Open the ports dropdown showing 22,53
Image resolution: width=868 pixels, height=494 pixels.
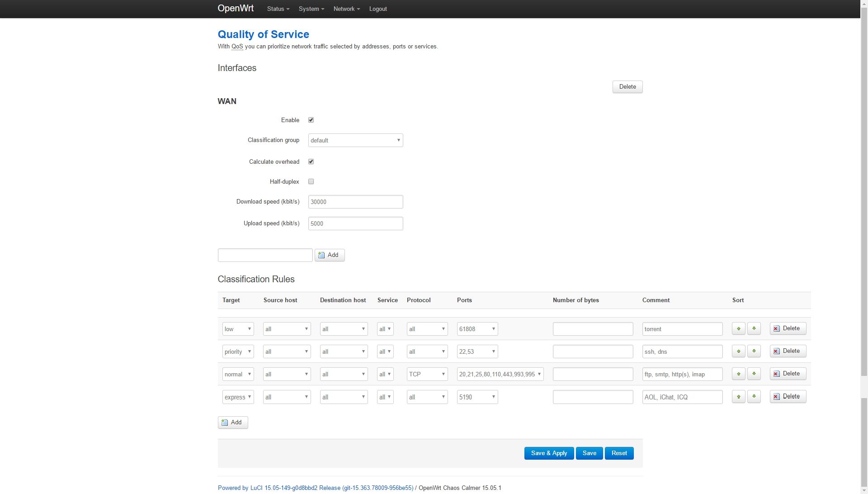[x=477, y=351]
